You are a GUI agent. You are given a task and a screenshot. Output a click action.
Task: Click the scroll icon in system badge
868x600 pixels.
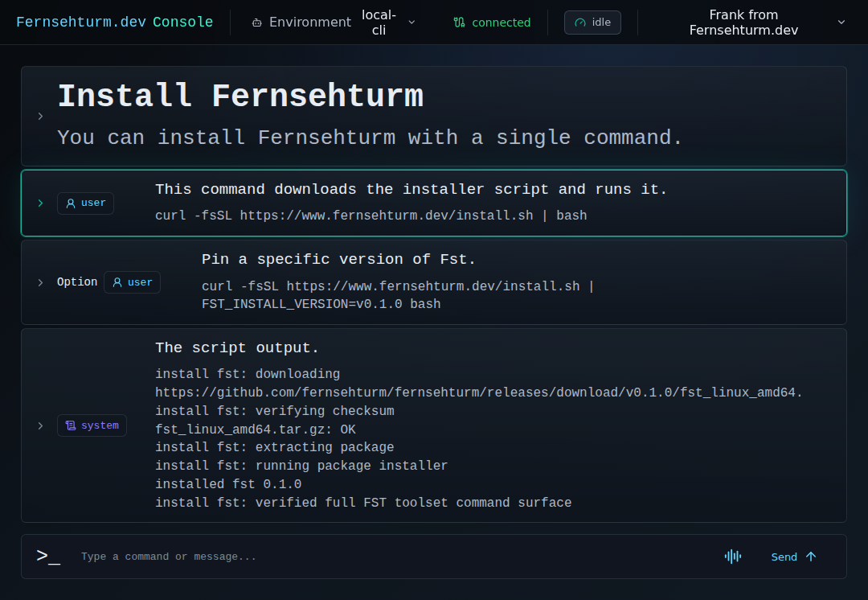[x=71, y=425]
